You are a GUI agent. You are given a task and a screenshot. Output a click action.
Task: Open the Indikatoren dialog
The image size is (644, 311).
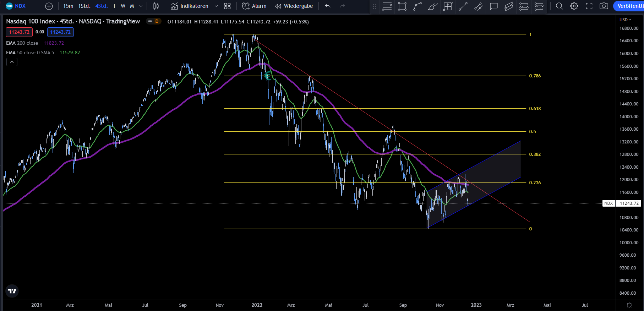click(x=190, y=6)
